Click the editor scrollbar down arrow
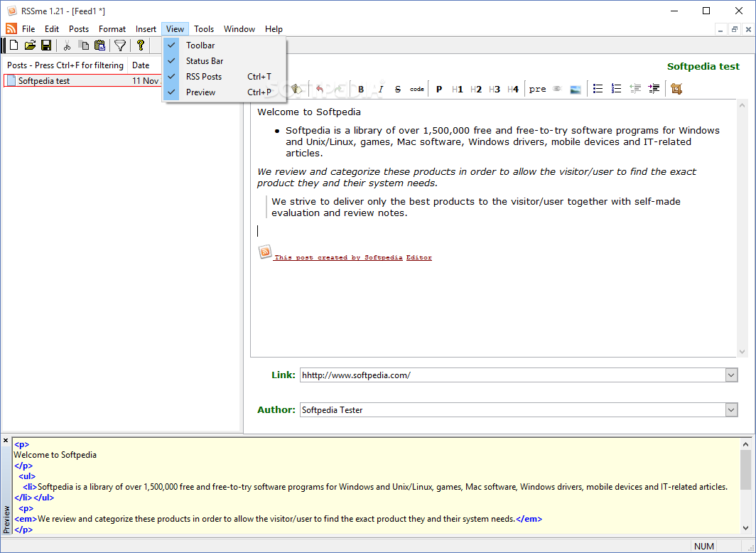756x553 pixels. (x=742, y=351)
